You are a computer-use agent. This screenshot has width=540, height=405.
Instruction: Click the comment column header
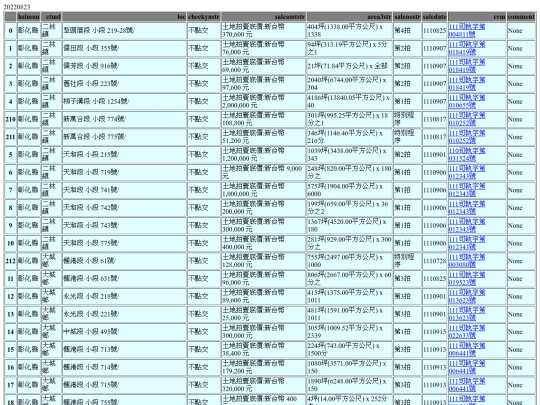point(521,17)
